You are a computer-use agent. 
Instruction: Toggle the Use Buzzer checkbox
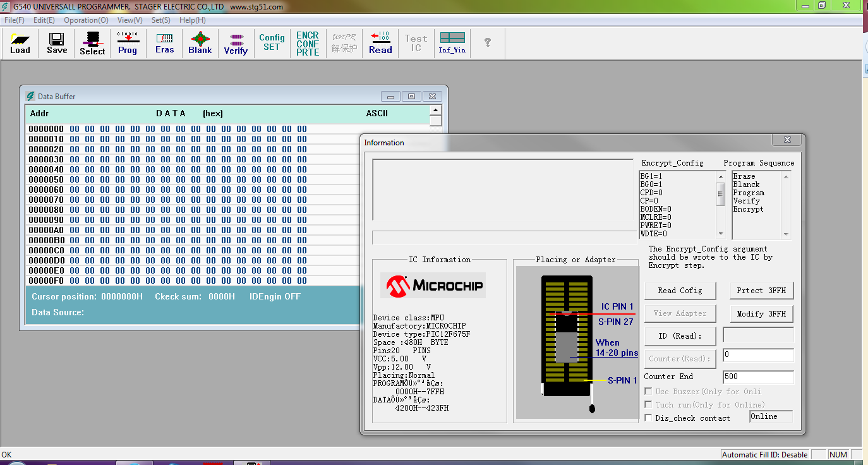pyautogui.click(x=649, y=392)
